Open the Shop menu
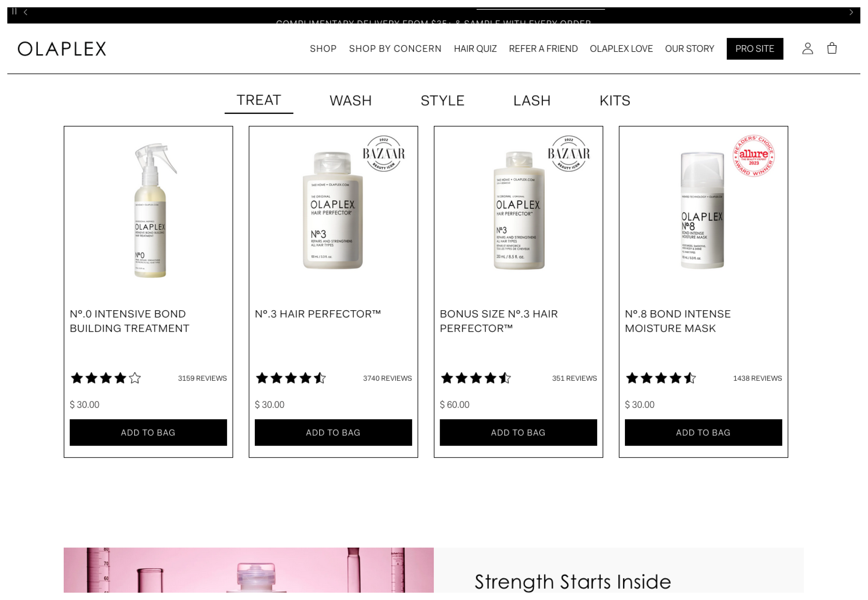The image size is (868, 600). 323,49
